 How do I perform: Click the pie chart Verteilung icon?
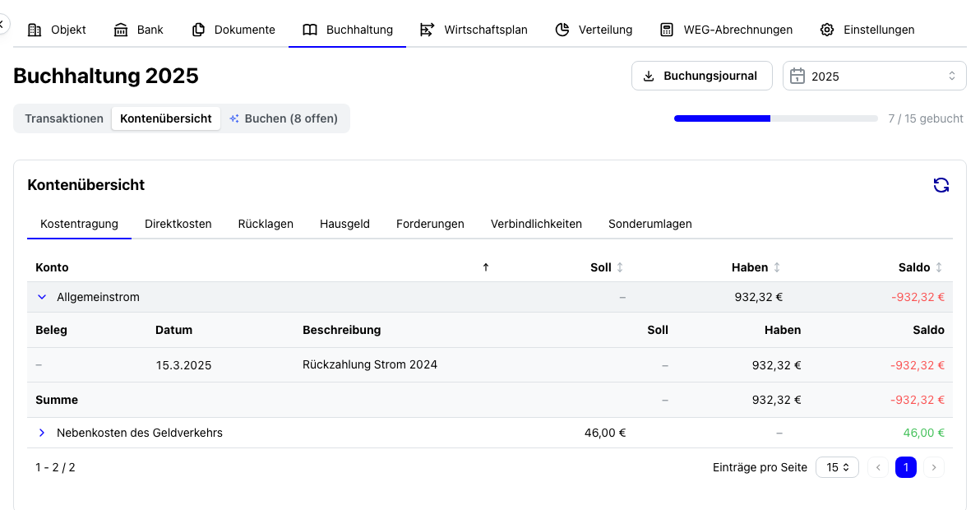[562, 30]
